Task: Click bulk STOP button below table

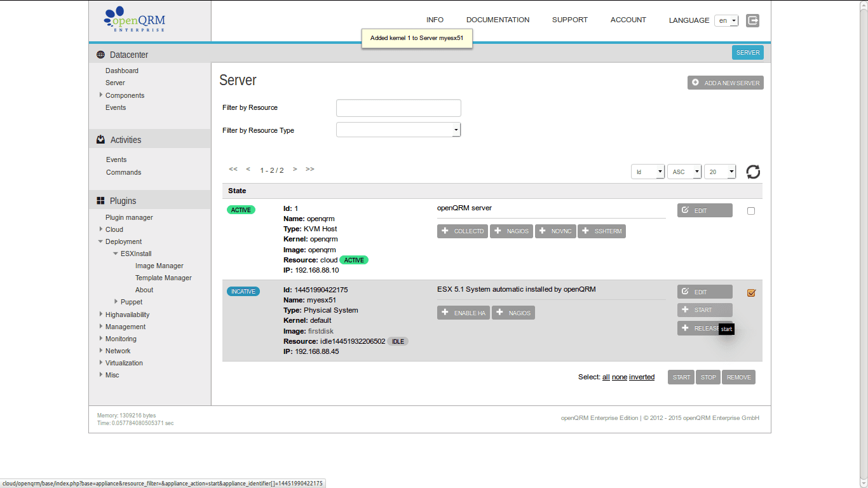Action: click(709, 377)
